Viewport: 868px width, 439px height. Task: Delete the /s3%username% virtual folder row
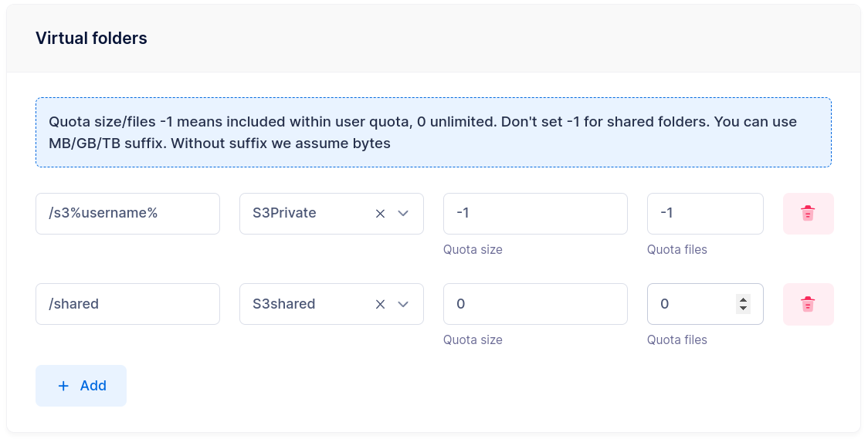pyautogui.click(x=808, y=214)
